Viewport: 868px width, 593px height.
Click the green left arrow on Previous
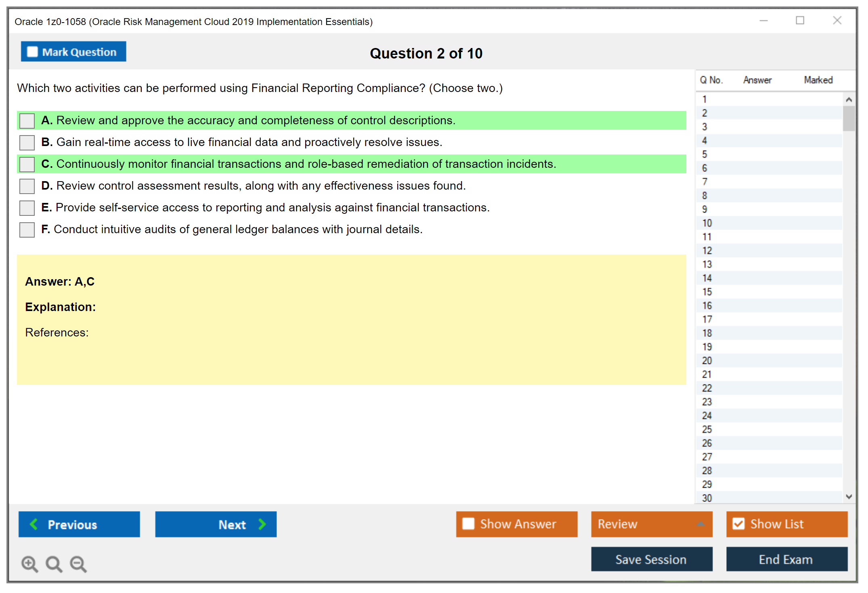coord(34,524)
